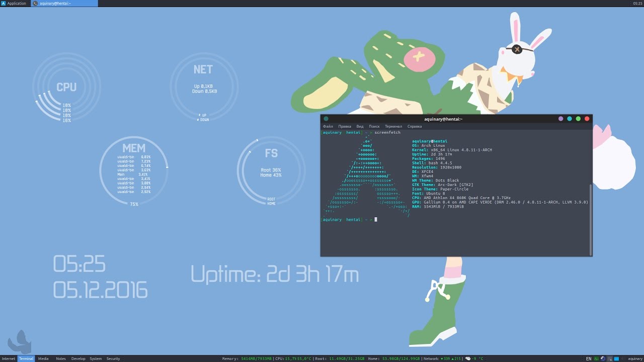Click the 'DE: XFCE4' line in terminal
Screen dimensions: 644x362
point(423,171)
